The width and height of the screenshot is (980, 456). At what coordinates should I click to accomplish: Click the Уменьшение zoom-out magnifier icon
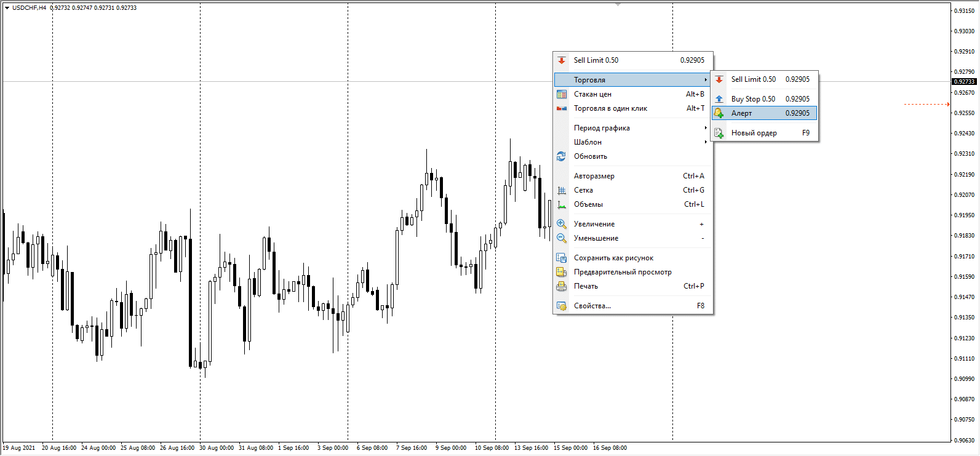pos(562,238)
